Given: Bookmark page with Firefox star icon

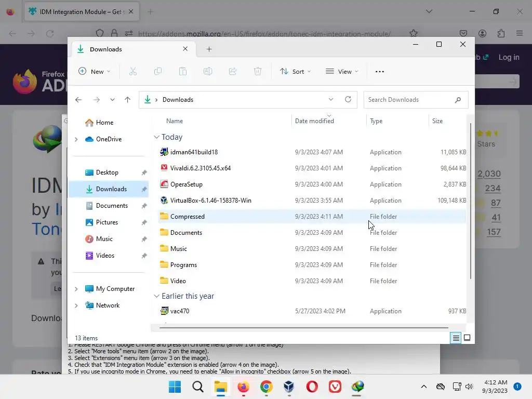Looking at the screenshot, I should (413, 33).
